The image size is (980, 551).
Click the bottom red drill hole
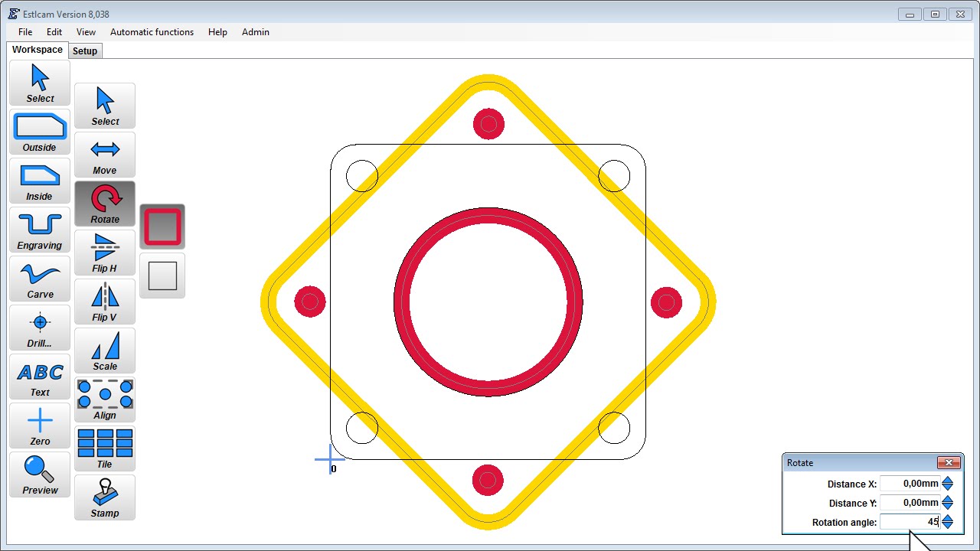(488, 481)
